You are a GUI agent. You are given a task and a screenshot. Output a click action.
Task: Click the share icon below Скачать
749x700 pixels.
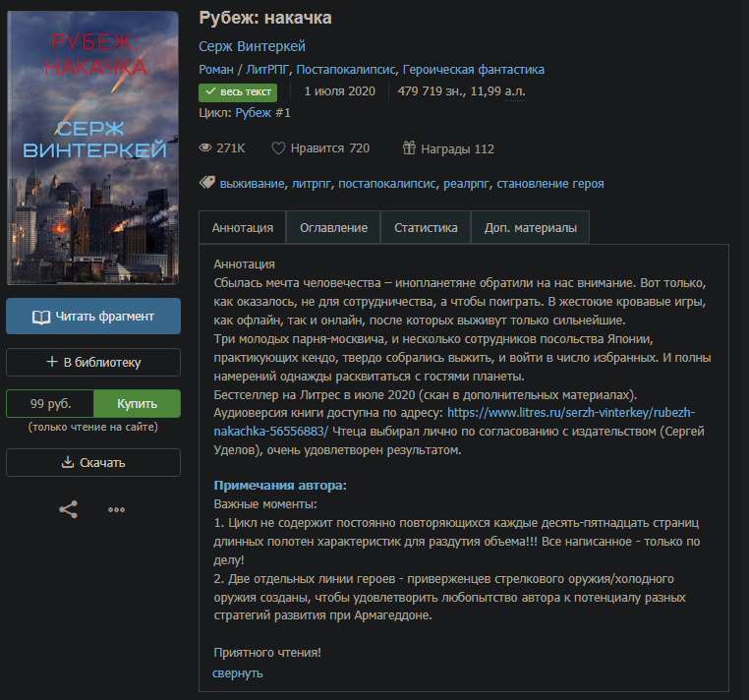pyautogui.click(x=68, y=509)
